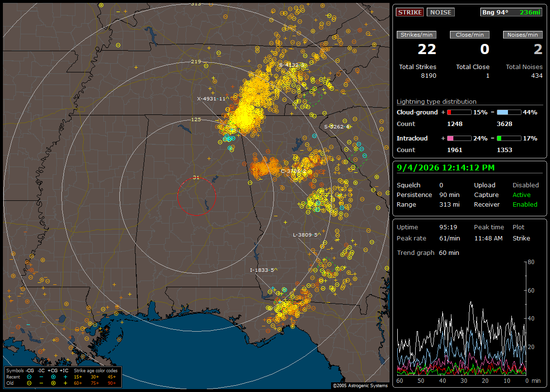Click the negative cloud-ground blue bar

click(x=509, y=112)
